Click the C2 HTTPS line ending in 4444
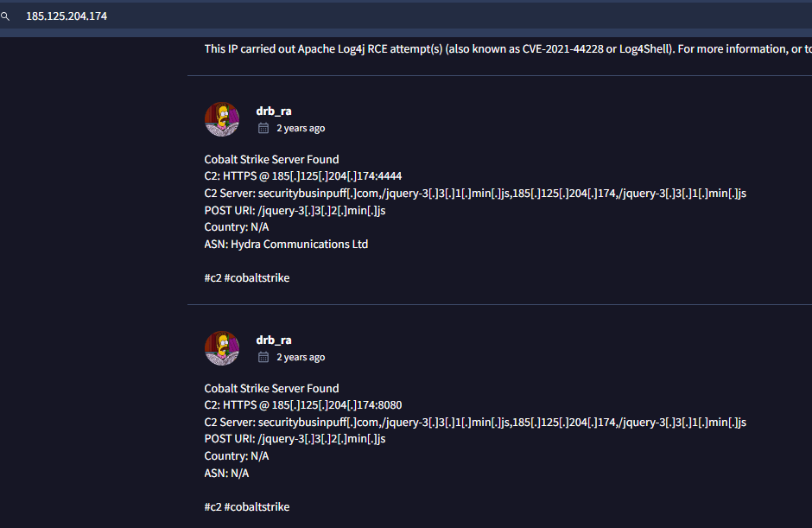 pyautogui.click(x=302, y=176)
